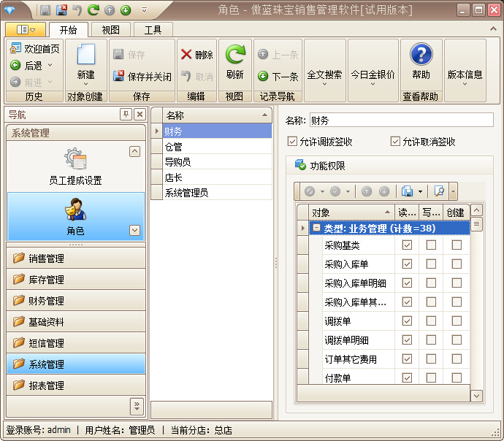The width and height of the screenshot is (504, 441).
Task: Toggle 允许调拨签收 checkbox
Action: 293,142
